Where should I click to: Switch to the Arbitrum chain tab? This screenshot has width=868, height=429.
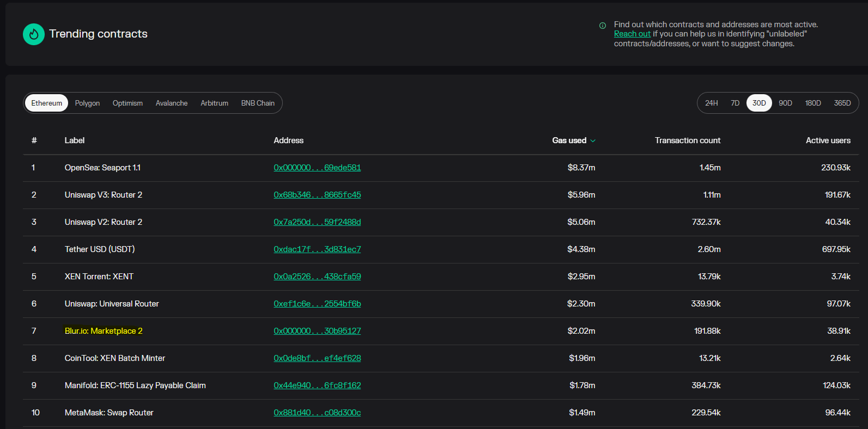click(x=214, y=103)
